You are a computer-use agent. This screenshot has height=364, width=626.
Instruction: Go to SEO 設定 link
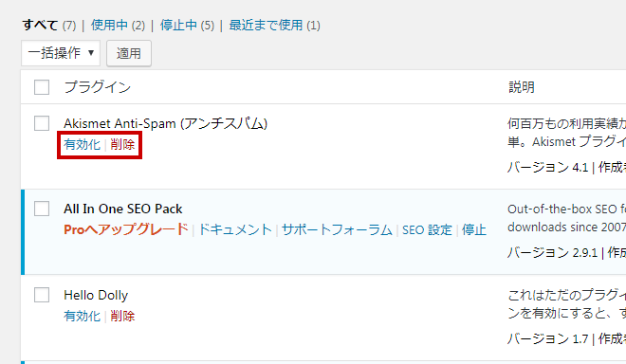427,230
